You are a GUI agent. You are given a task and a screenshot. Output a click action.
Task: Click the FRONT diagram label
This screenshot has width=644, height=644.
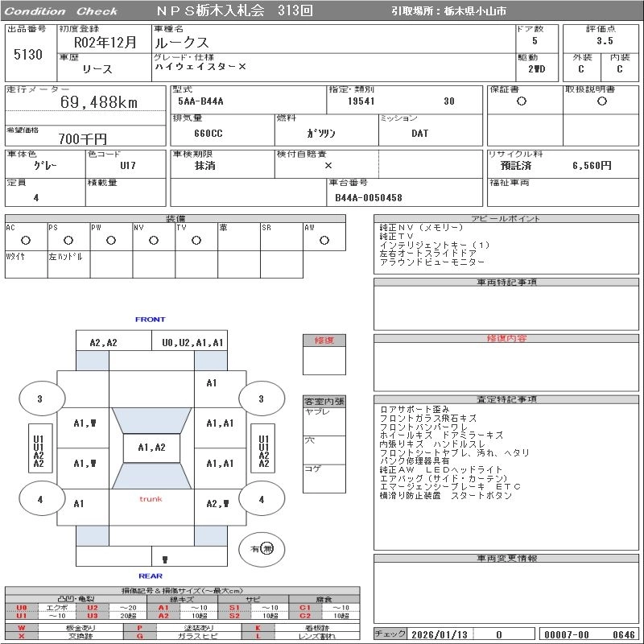(x=151, y=319)
